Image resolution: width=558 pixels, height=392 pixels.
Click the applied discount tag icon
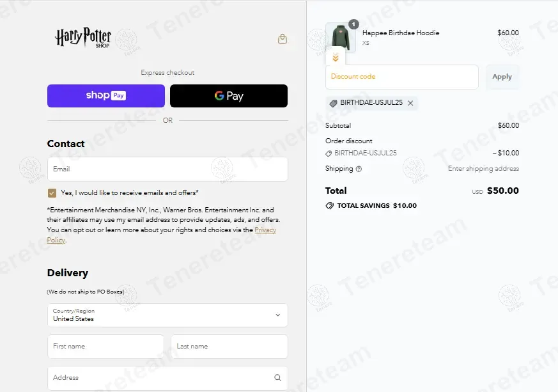click(333, 103)
